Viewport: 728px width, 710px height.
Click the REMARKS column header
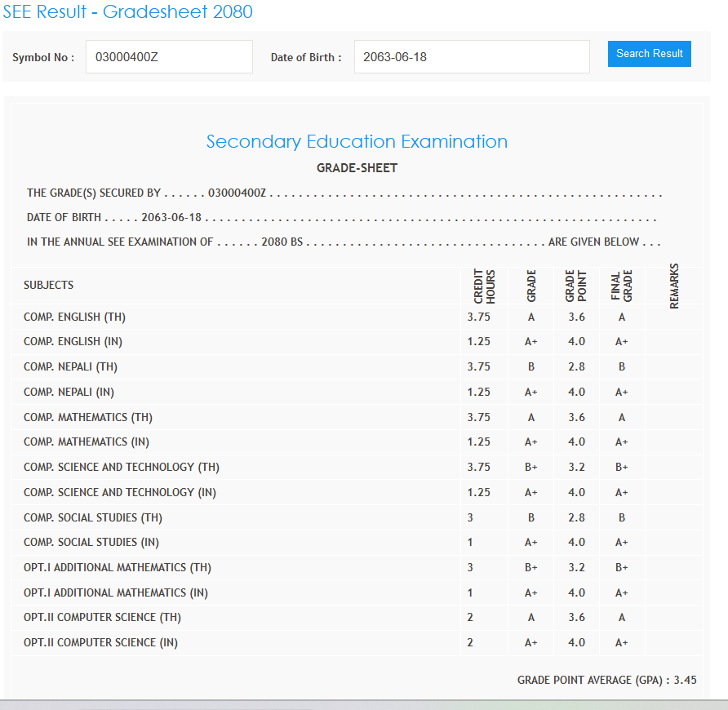click(674, 286)
